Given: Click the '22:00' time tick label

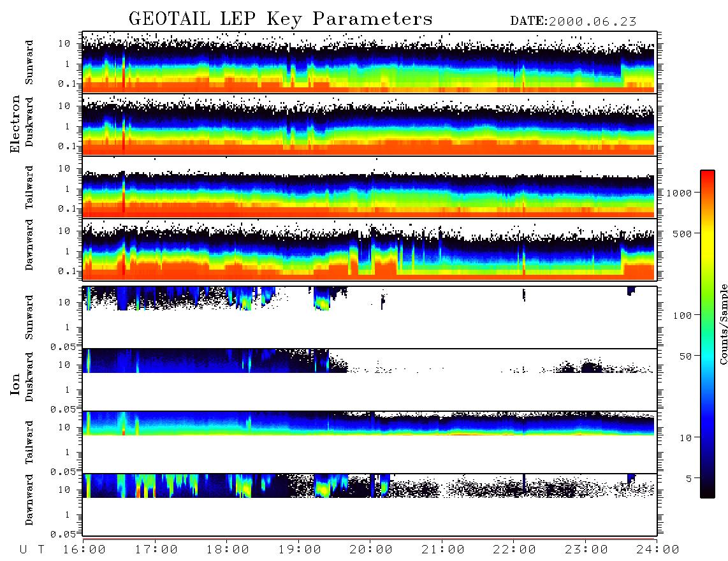Looking at the screenshot, I should pyautogui.click(x=514, y=550).
